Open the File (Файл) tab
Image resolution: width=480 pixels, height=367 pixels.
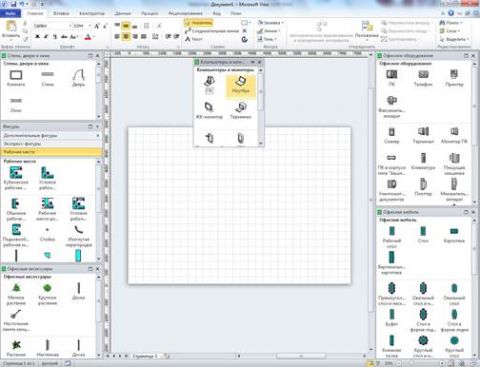[11, 13]
